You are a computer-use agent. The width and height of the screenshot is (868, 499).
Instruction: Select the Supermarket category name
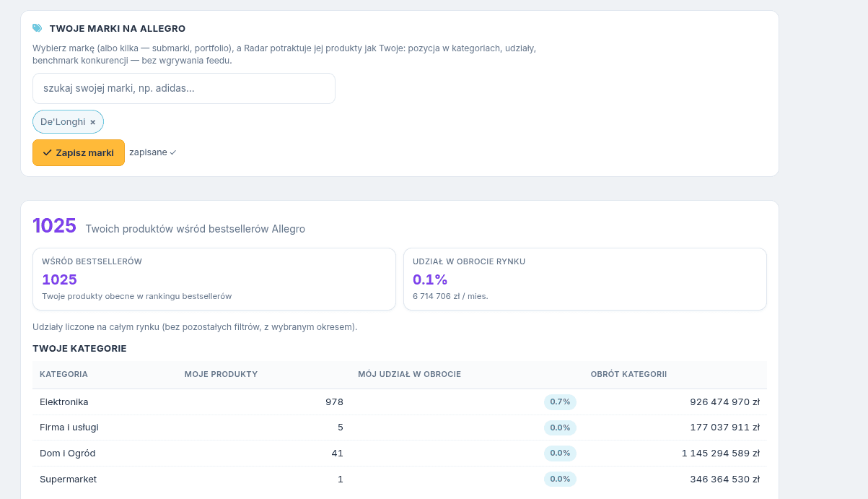[68, 479]
